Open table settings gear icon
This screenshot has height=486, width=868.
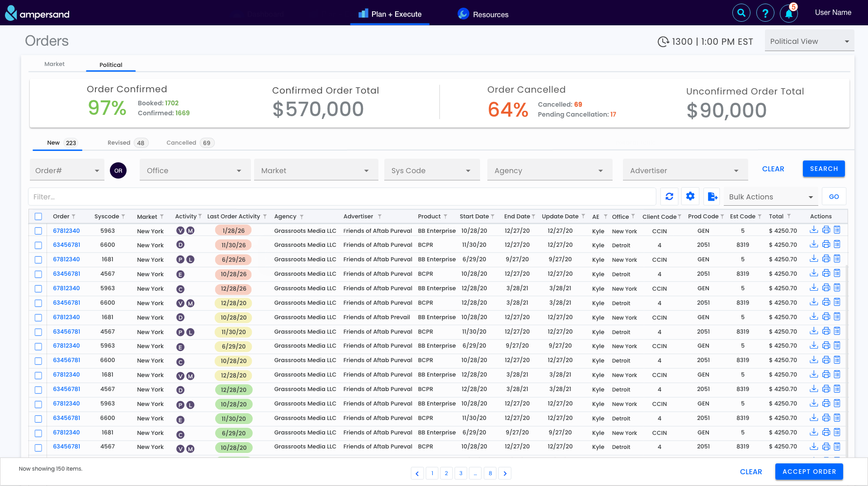tap(690, 197)
